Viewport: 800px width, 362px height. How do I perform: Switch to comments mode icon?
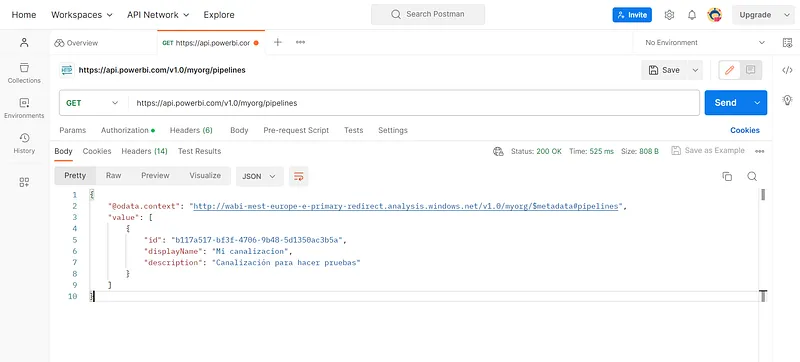coord(751,70)
